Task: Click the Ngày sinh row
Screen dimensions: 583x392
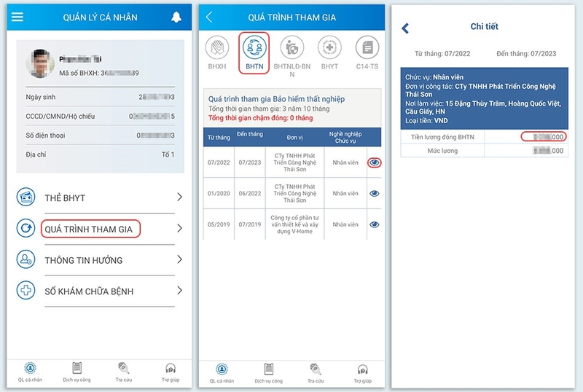Action: (x=100, y=97)
